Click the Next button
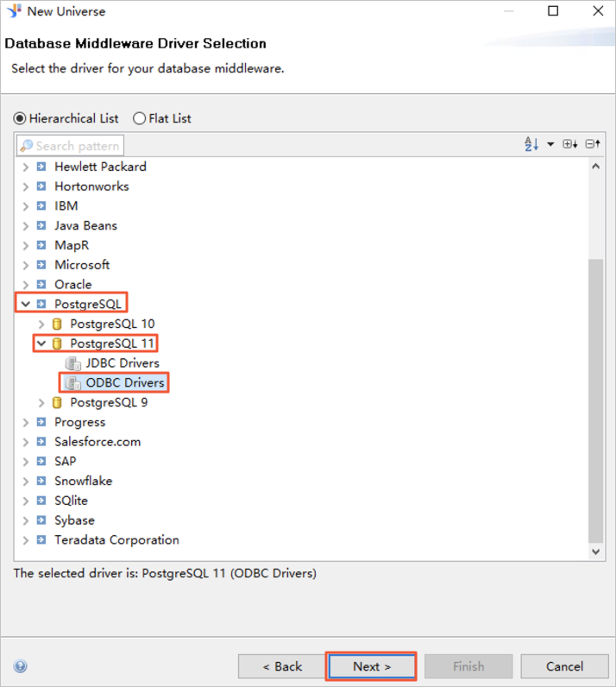This screenshot has width=616, height=687. [372, 666]
